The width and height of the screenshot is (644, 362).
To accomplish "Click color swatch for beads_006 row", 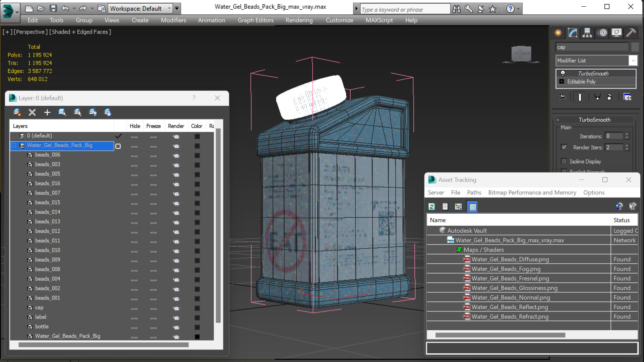I will pos(197,156).
